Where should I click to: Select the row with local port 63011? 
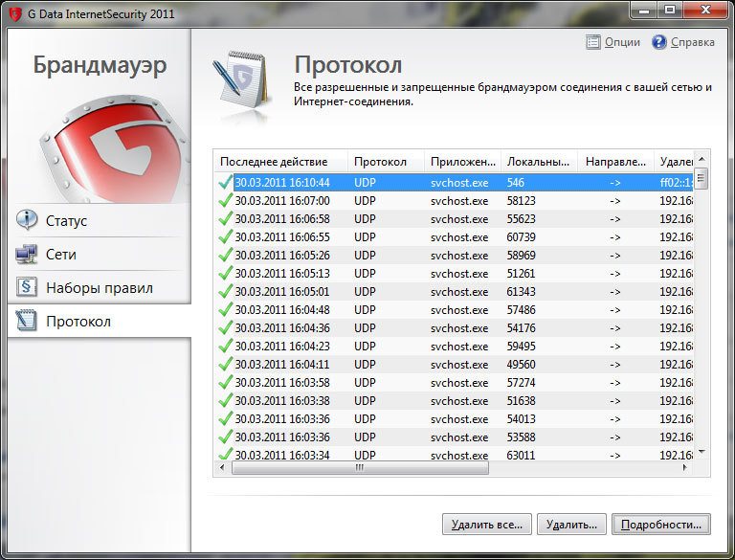point(455,454)
